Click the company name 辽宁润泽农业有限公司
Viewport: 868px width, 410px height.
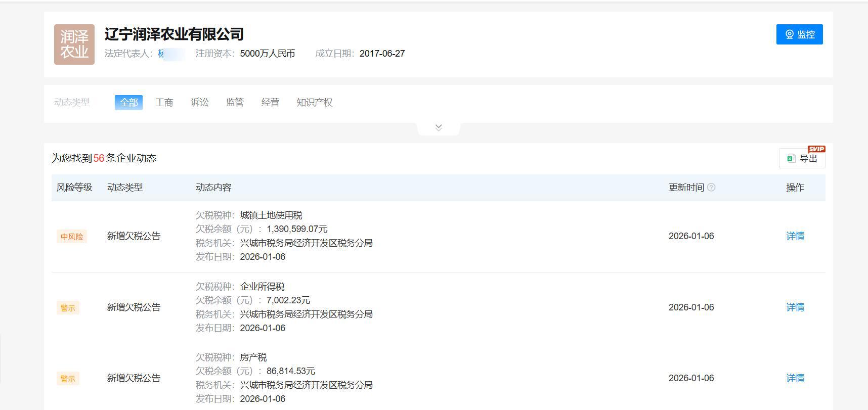[x=174, y=34]
